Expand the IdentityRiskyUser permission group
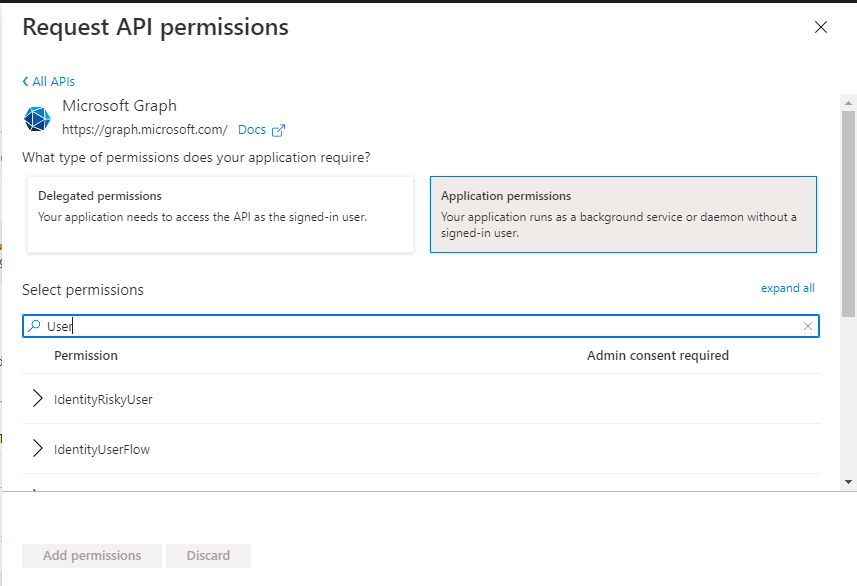This screenshot has width=857, height=586. click(x=37, y=399)
